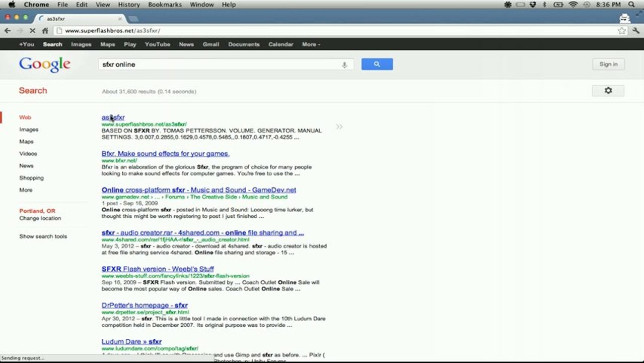Open Calendar in Google top bar
644x363 pixels.
pos(280,44)
